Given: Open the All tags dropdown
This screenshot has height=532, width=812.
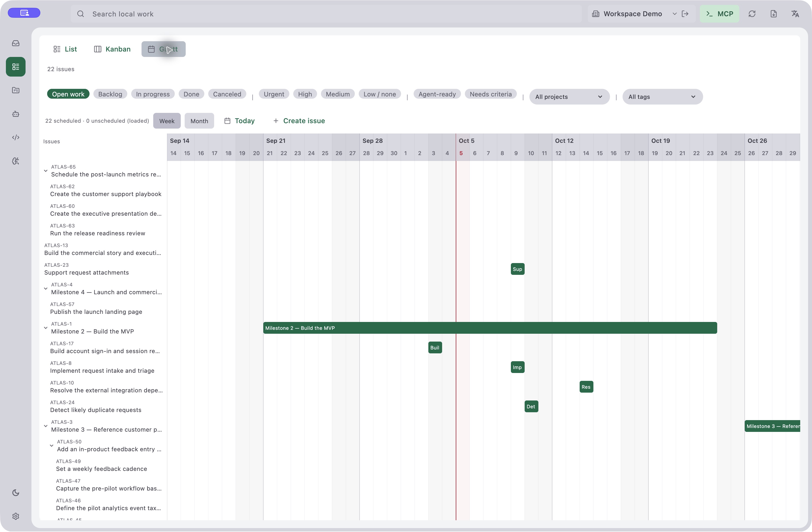Looking at the screenshot, I should point(663,97).
